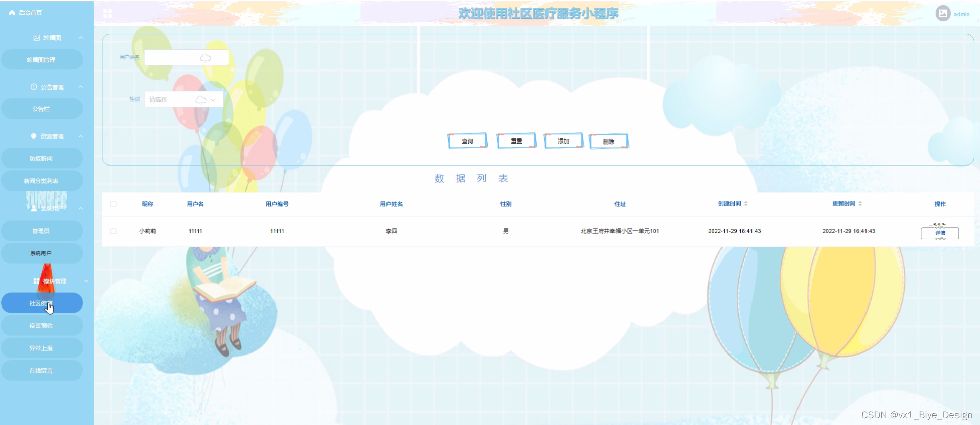Click the 小莉莉 nickname cell

(148, 231)
